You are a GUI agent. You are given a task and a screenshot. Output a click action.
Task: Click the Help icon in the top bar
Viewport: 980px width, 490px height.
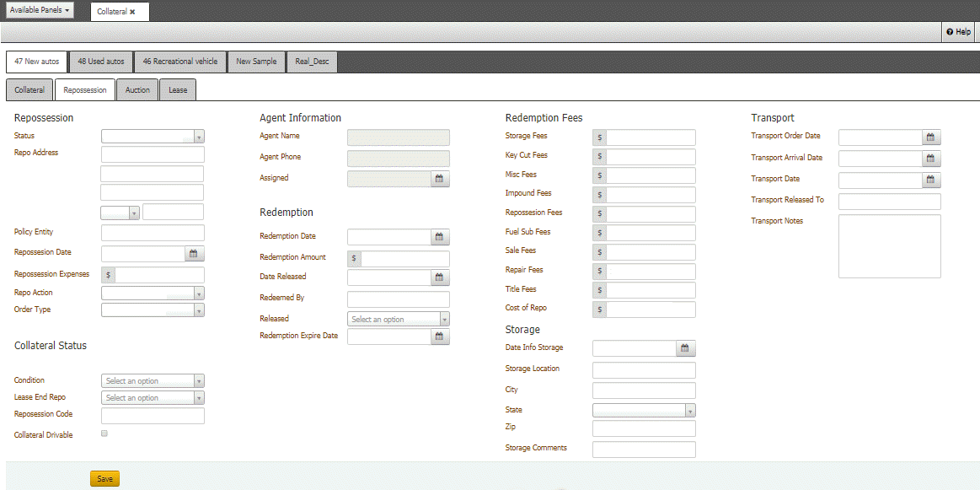[x=958, y=31]
